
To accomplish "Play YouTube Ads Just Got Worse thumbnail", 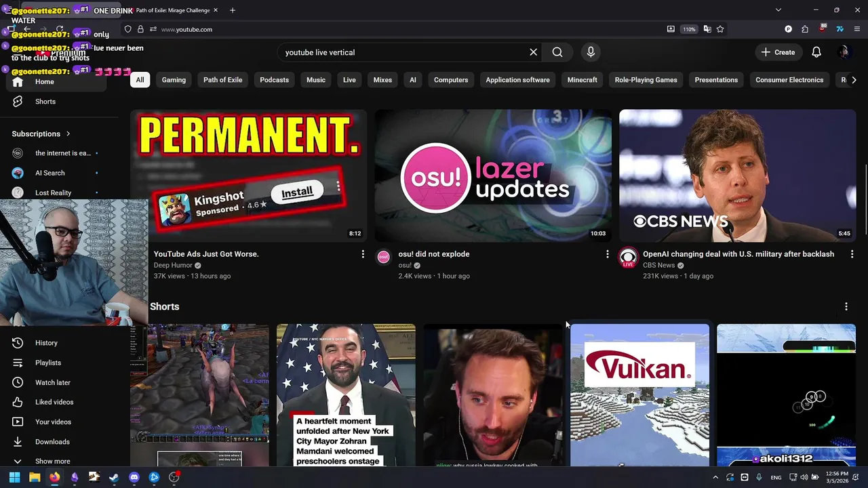I will click(x=248, y=176).
